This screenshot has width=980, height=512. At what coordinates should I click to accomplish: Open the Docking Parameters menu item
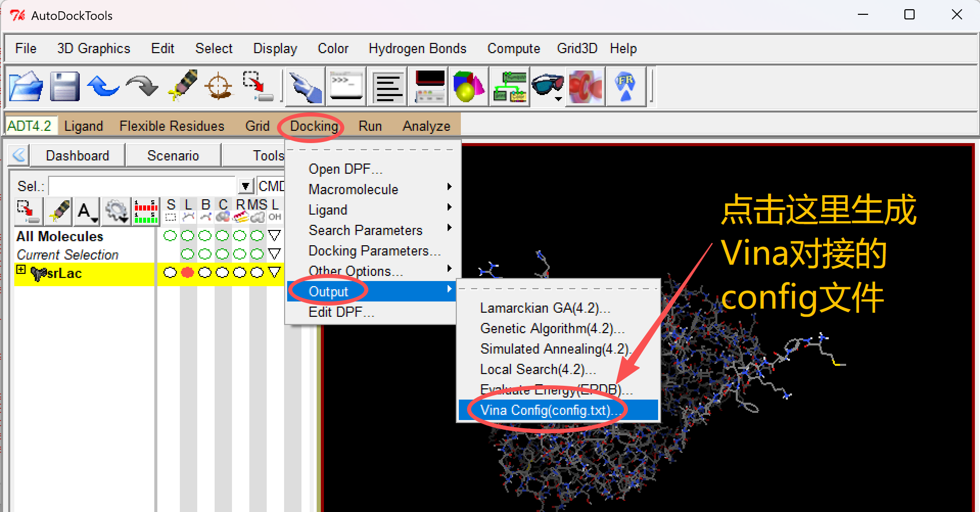[x=374, y=251]
